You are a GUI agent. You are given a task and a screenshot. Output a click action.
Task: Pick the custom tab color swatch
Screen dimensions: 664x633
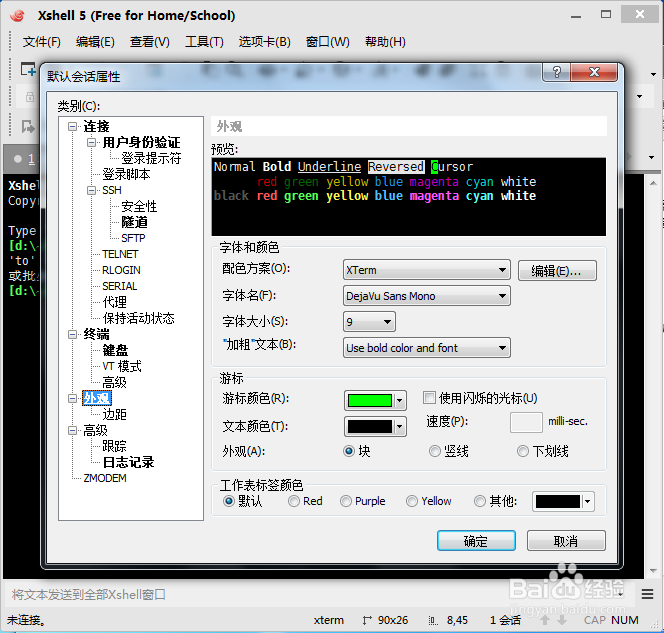click(x=563, y=502)
